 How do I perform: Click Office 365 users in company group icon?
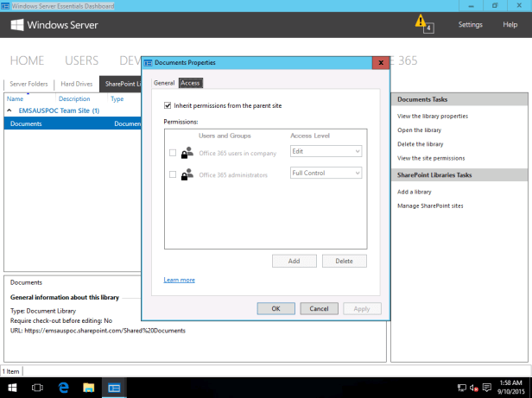pos(187,153)
